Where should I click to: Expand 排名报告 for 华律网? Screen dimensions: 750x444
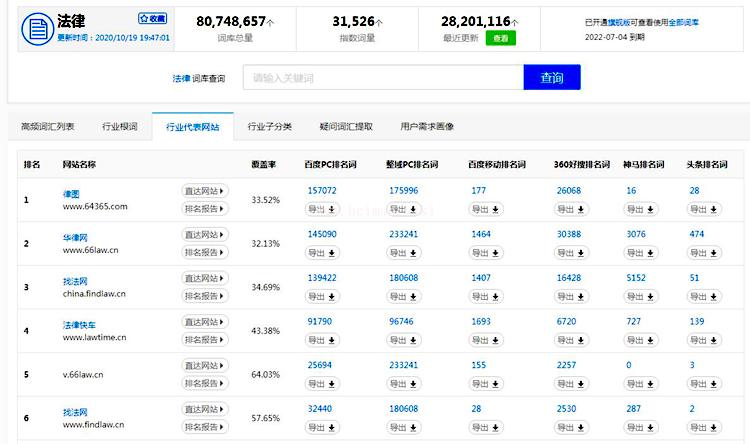205,252
